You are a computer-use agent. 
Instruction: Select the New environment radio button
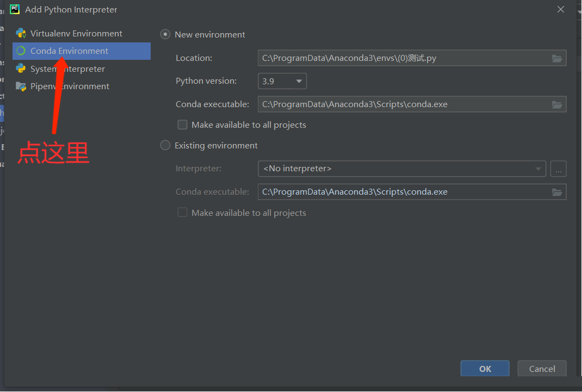[x=165, y=34]
